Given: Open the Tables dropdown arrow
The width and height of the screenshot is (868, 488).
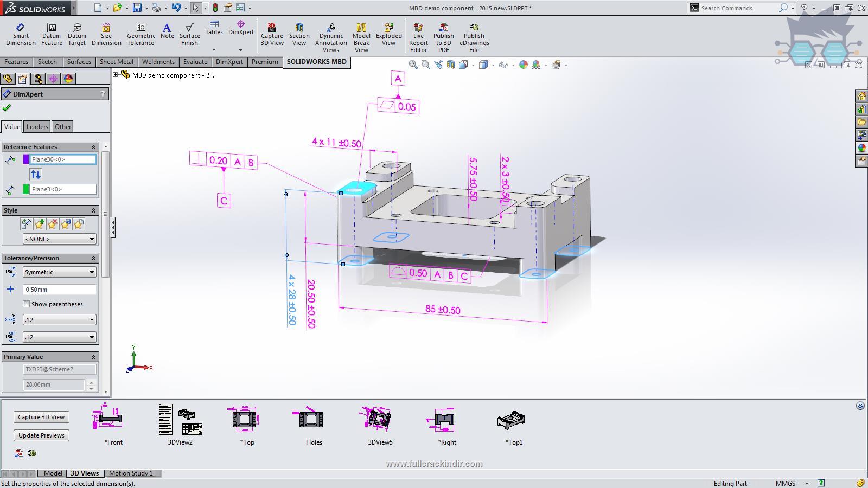Looking at the screenshot, I should [x=214, y=50].
